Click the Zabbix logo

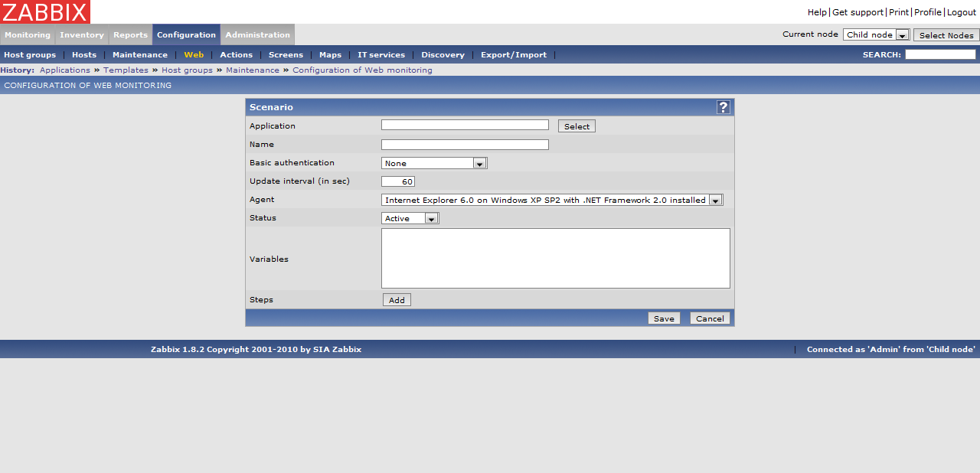[x=45, y=11]
